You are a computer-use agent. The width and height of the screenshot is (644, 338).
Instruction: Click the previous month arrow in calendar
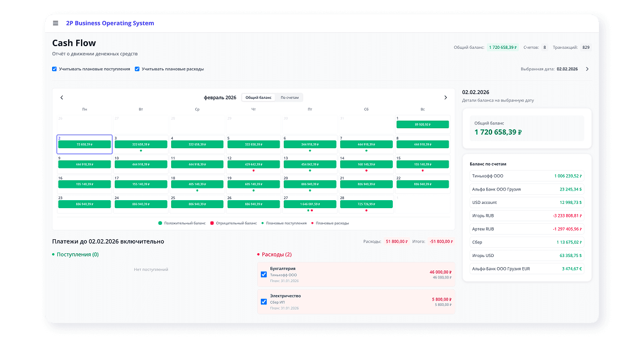tap(62, 97)
